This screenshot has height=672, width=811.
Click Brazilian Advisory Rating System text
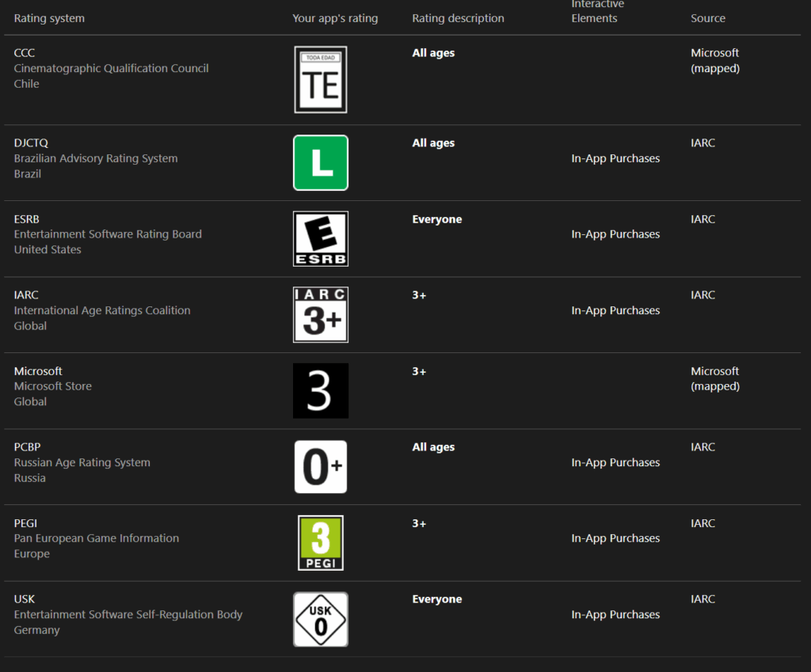pos(96,158)
